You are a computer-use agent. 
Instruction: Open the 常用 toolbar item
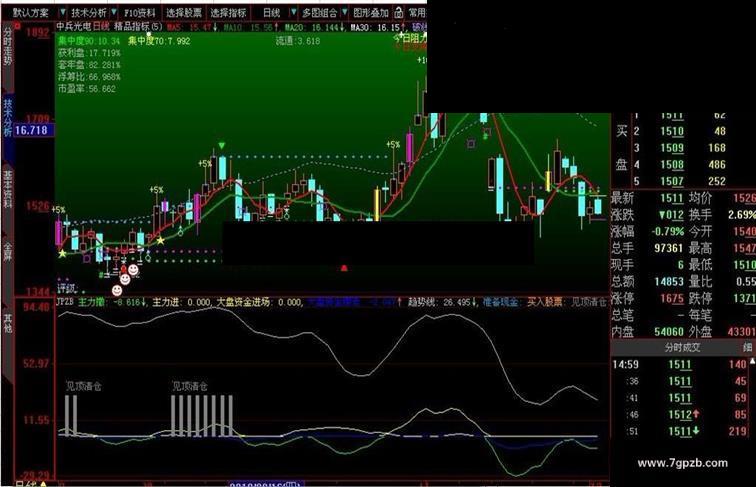click(417, 13)
